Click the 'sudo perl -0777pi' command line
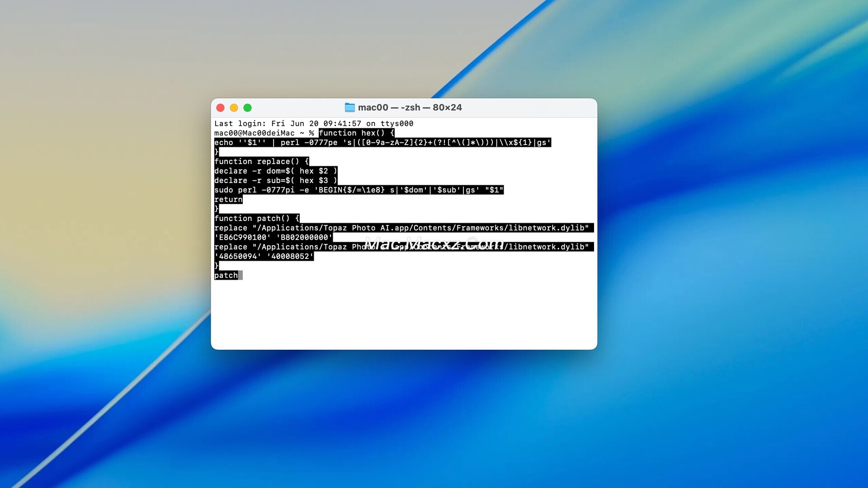868x488 pixels. click(x=359, y=190)
